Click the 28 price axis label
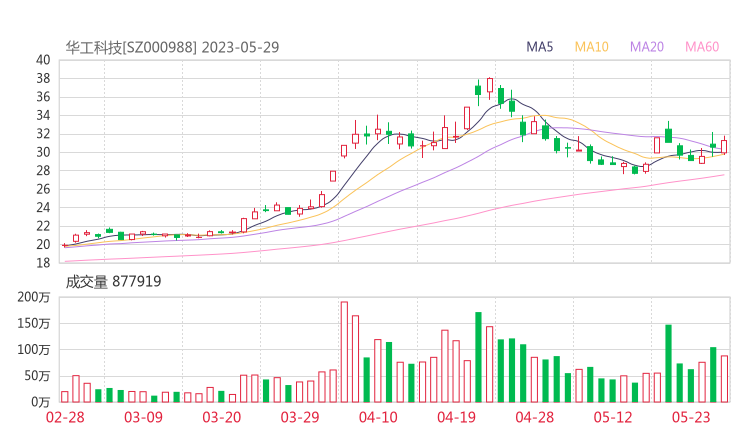Screen dimensions: 740x440 (43, 170)
